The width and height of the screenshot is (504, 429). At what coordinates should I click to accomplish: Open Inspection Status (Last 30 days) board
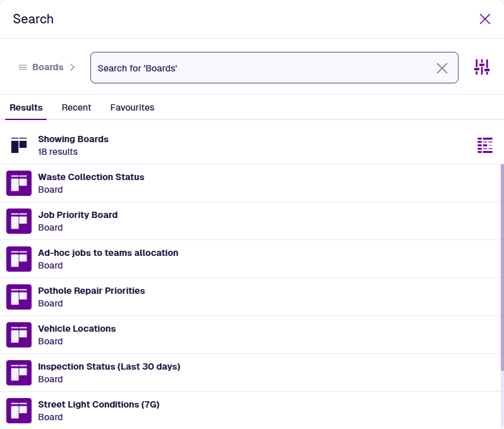tap(109, 366)
